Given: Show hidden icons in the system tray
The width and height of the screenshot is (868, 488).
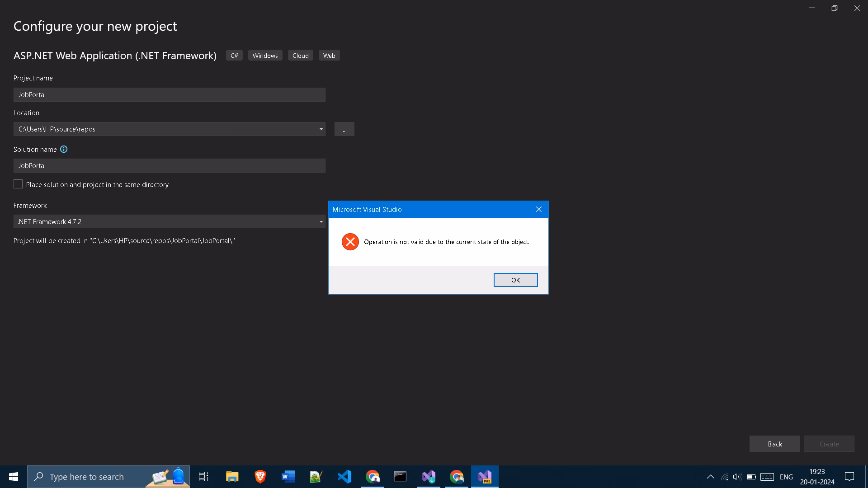Looking at the screenshot, I should pyautogui.click(x=710, y=476).
